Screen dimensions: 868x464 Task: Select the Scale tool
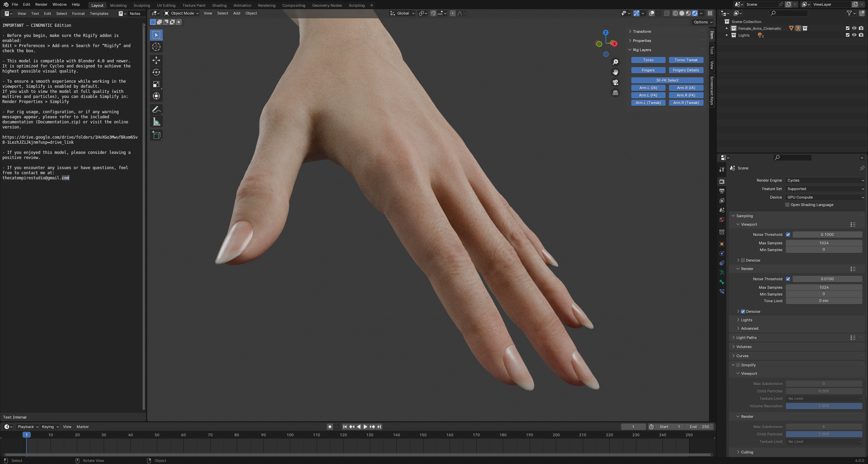[x=156, y=84]
